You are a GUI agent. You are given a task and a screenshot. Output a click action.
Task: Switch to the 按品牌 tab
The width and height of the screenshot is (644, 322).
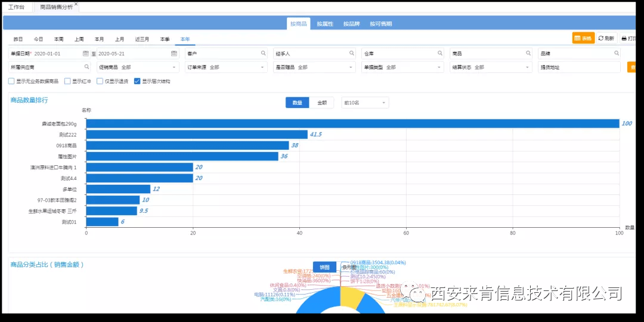[x=351, y=24]
